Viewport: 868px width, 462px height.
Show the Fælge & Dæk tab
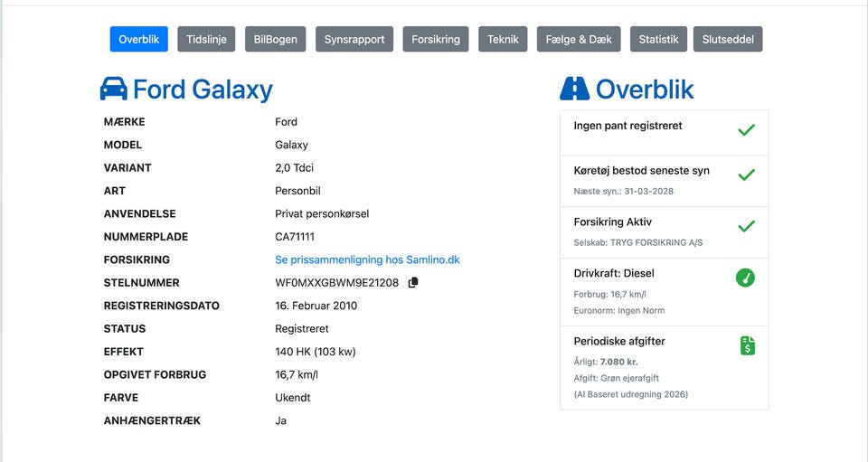pyautogui.click(x=579, y=39)
